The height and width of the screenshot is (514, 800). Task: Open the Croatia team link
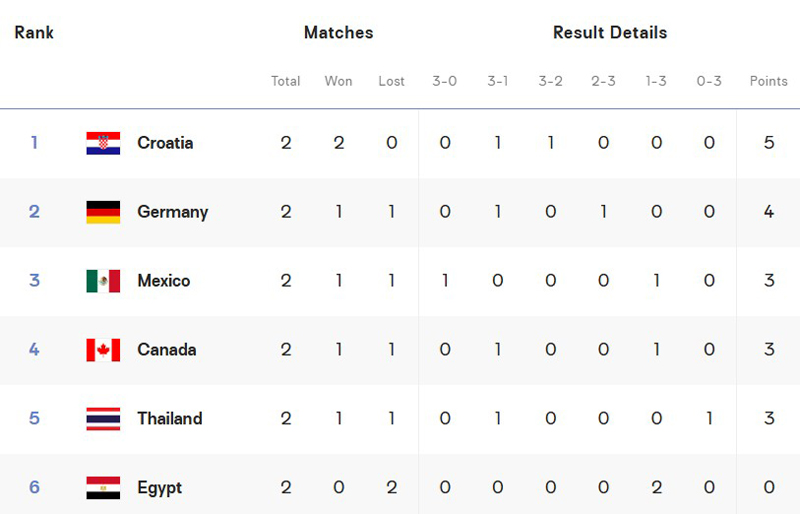click(165, 143)
